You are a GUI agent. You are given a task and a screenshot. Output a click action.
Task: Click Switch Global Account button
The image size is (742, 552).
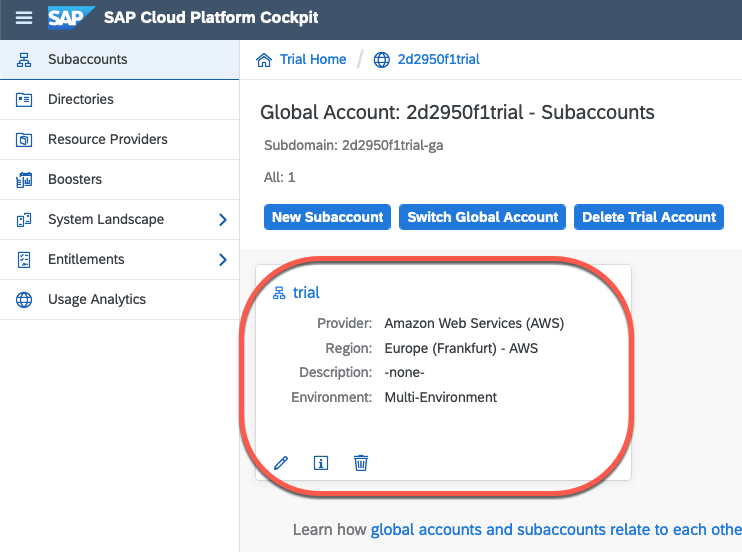483,217
